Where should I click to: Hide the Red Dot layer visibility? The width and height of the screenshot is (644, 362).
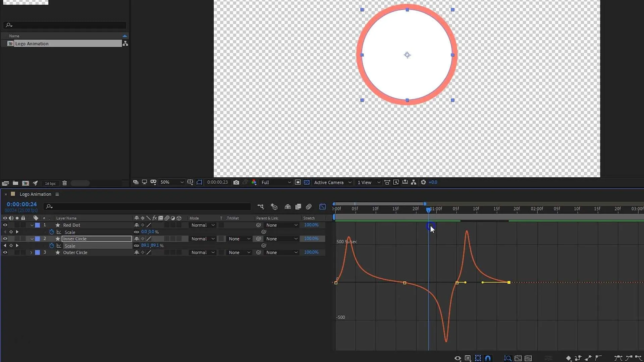coord(5,225)
